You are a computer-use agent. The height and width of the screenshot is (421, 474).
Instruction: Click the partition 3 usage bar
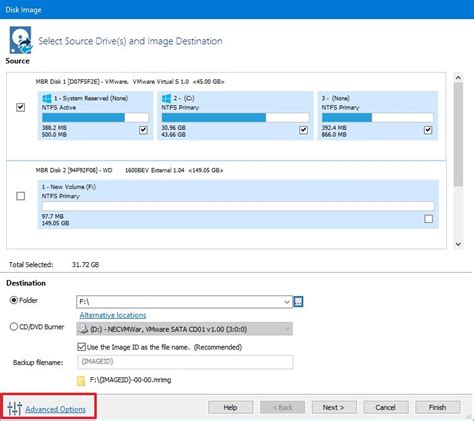(x=378, y=117)
